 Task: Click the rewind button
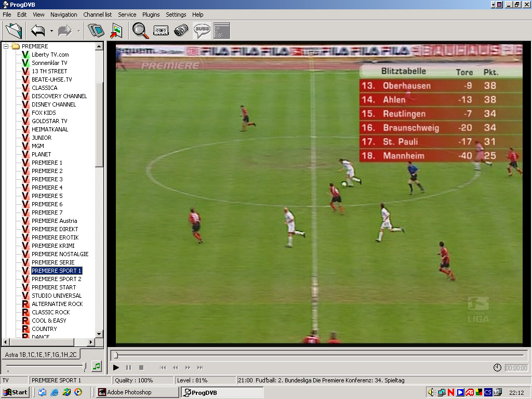[x=176, y=367]
